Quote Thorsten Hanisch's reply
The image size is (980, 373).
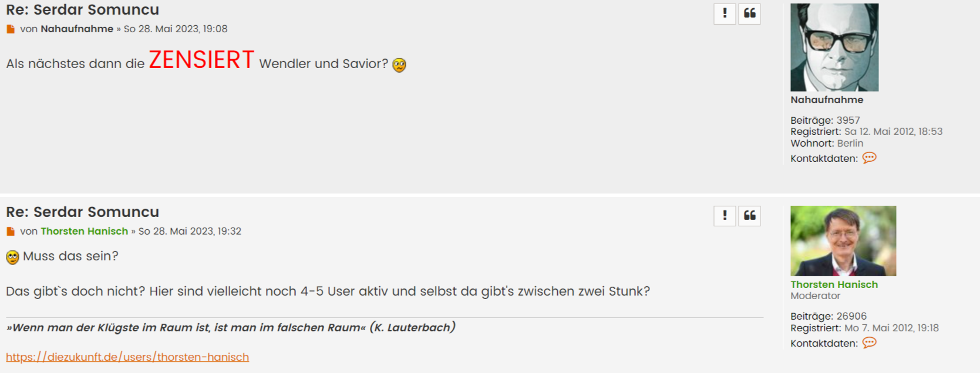(749, 216)
